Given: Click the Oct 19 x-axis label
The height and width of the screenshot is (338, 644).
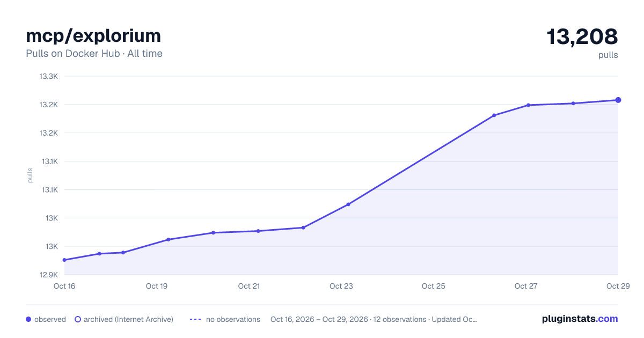Looking at the screenshot, I should click(157, 286).
